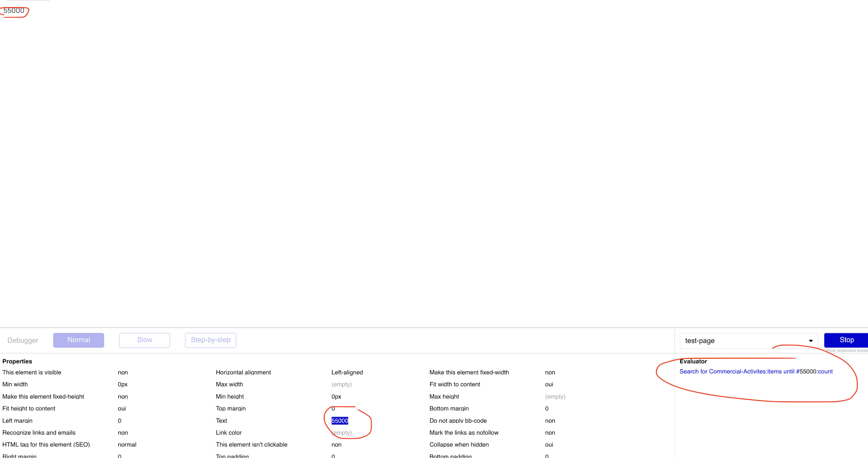Toggle Show responsive boxes option
The width and height of the screenshot is (868, 458).
click(x=846, y=351)
